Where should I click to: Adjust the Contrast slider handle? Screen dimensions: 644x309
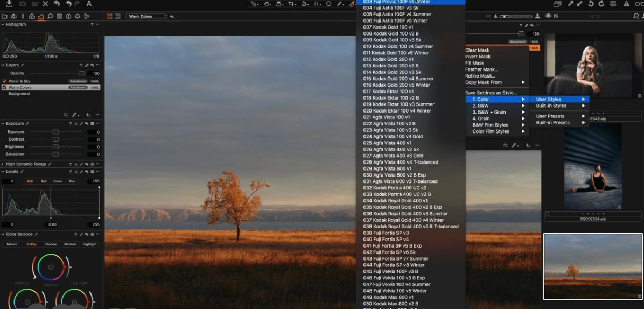[55, 139]
